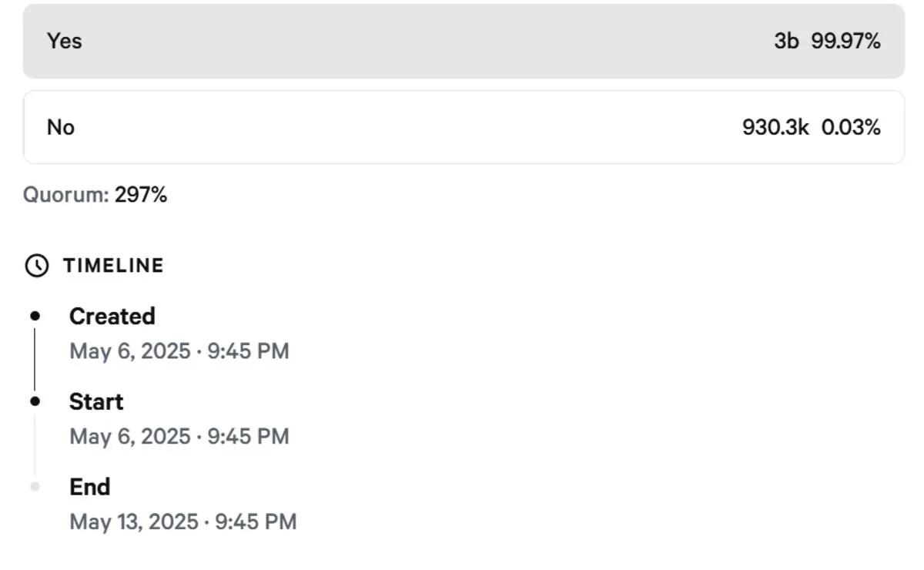Click the End label in timeline
Image resolution: width=924 pixels, height=570 pixels.
coord(90,487)
